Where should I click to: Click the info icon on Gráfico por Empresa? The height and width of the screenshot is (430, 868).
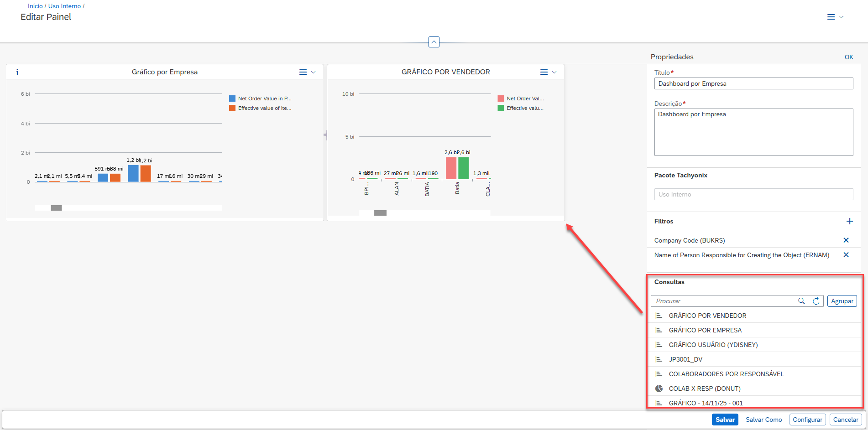point(17,72)
